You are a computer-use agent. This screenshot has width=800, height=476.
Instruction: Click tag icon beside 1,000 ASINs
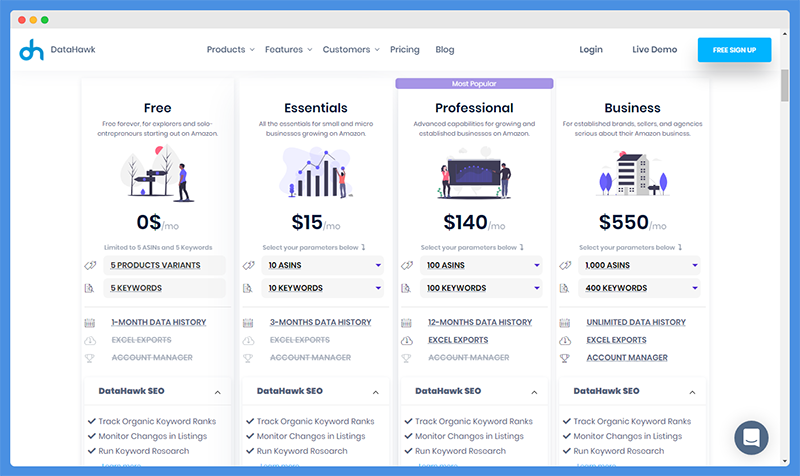pyautogui.click(x=565, y=265)
